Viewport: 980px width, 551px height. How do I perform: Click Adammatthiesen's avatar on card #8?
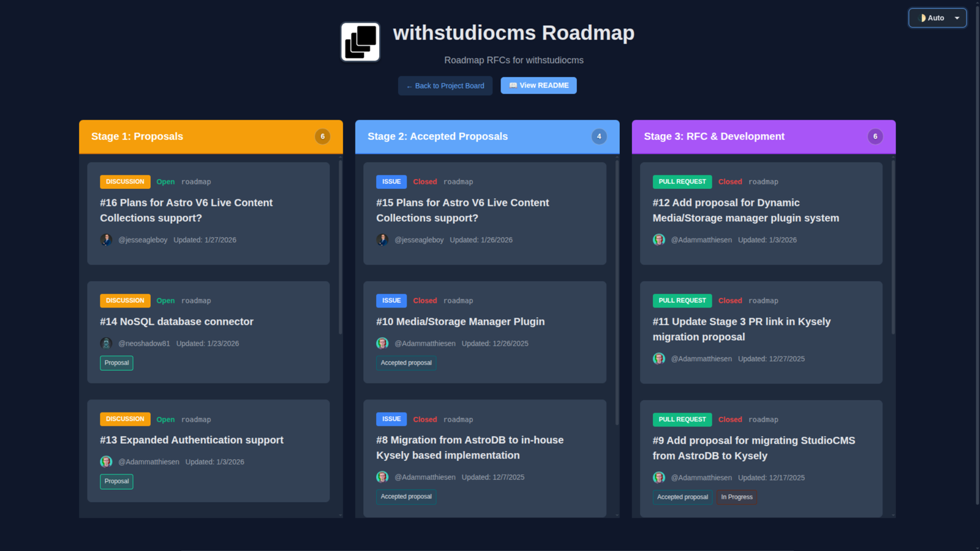382,477
